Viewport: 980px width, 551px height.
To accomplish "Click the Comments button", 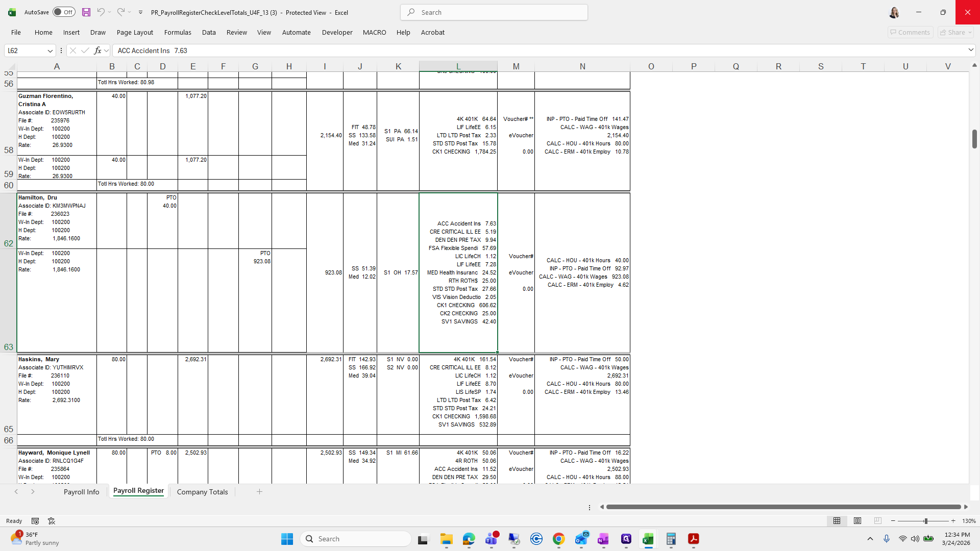I will point(910,32).
